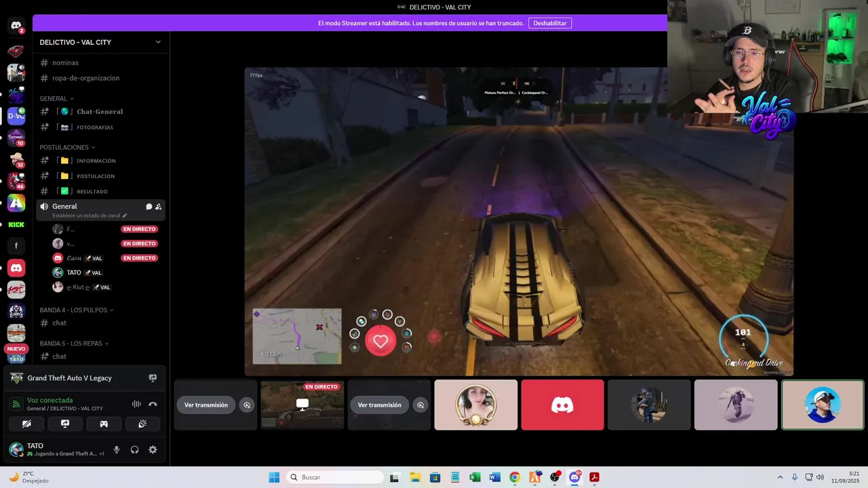Open Discord direct messages home icon
868x488 pixels.
coord(16,26)
